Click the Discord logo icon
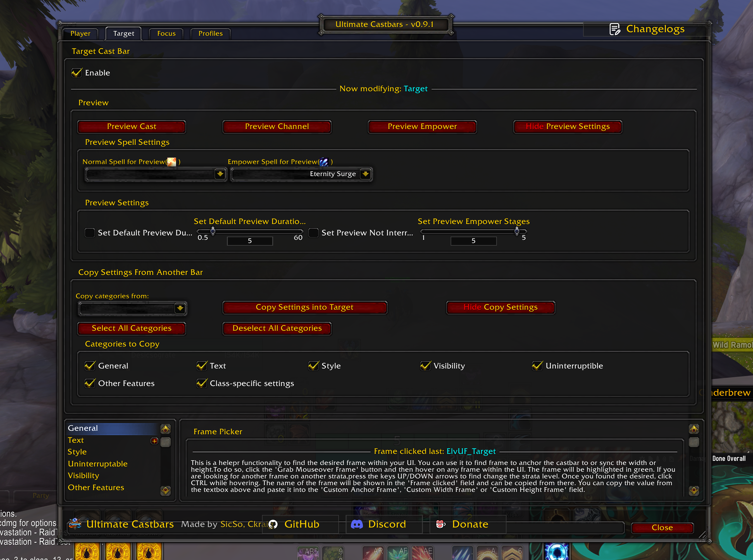The image size is (753, 560). 357,524
